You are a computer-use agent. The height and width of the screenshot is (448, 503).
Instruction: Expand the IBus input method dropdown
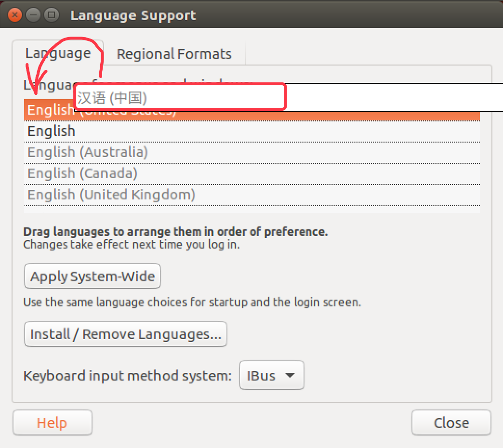click(x=271, y=375)
